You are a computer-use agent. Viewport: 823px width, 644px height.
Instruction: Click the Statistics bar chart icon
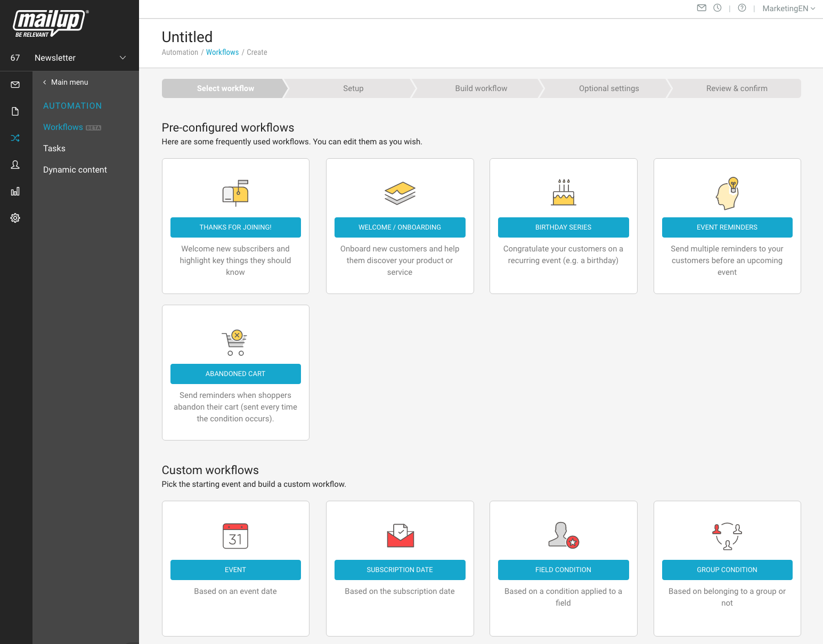point(15,191)
